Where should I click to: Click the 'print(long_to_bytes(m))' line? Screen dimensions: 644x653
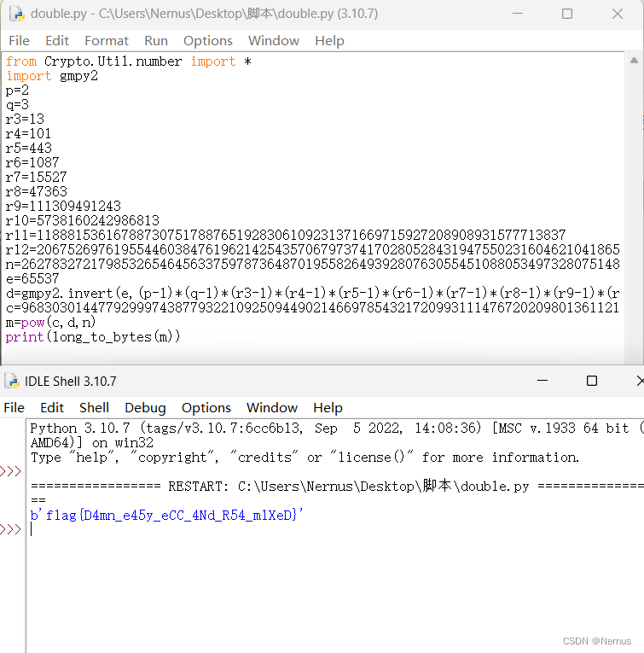point(93,337)
